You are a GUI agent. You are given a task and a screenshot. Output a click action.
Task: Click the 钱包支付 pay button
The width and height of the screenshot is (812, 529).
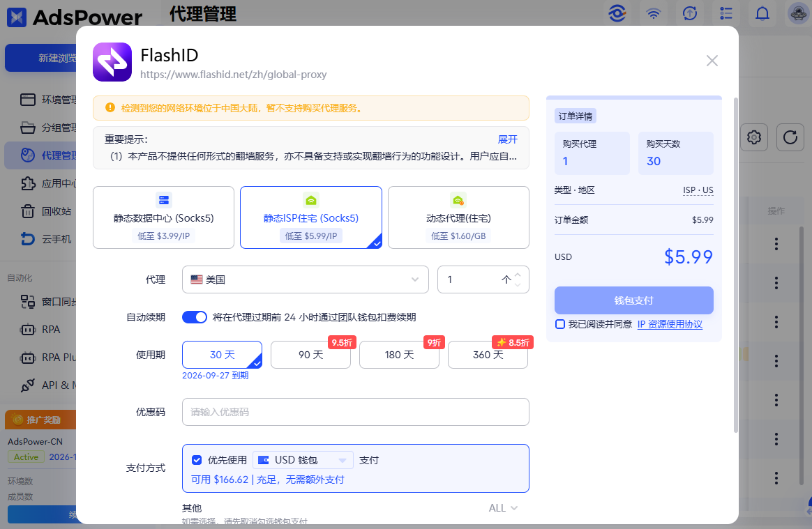pos(634,300)
